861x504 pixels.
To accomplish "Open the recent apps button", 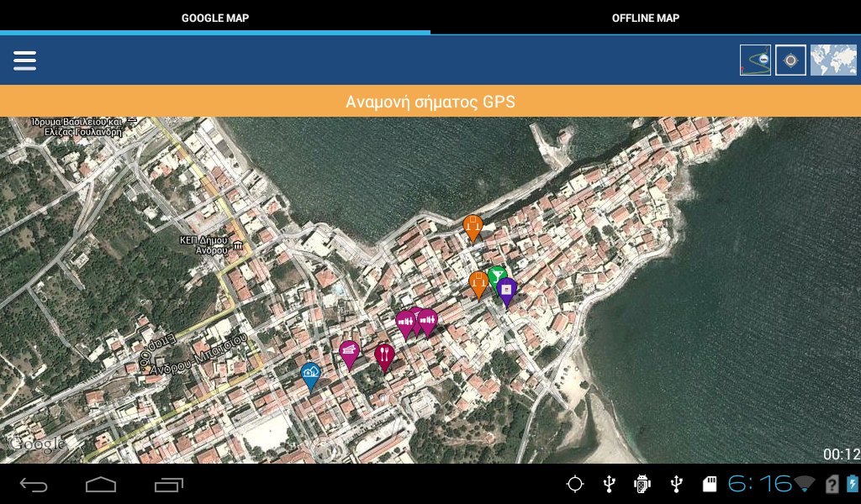I will [x=168, y=484].
